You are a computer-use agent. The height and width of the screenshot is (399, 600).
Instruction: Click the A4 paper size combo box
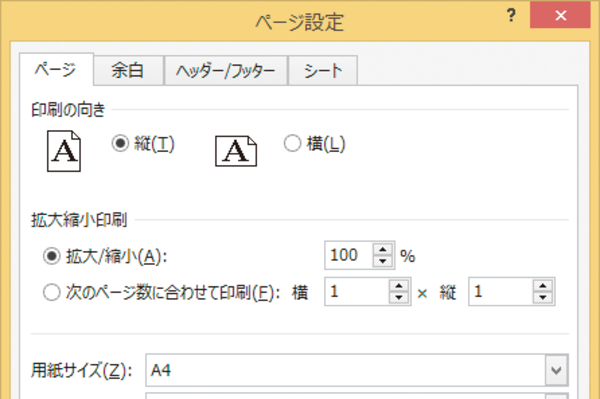tap(357, 370)
